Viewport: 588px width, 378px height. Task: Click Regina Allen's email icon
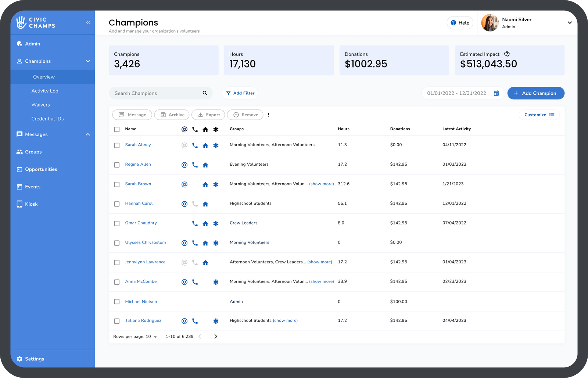click(184, 165)
